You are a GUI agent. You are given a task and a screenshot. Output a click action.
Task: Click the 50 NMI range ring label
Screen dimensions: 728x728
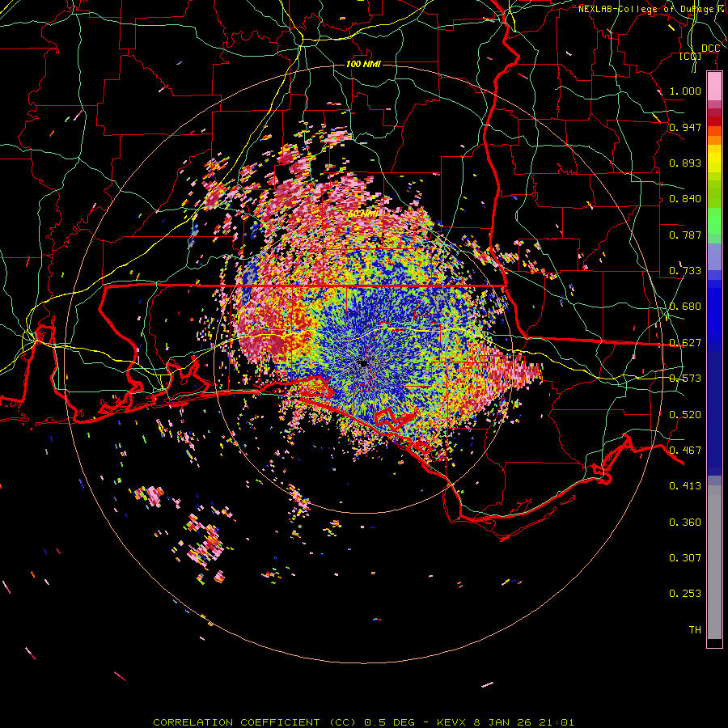(363, 214)
